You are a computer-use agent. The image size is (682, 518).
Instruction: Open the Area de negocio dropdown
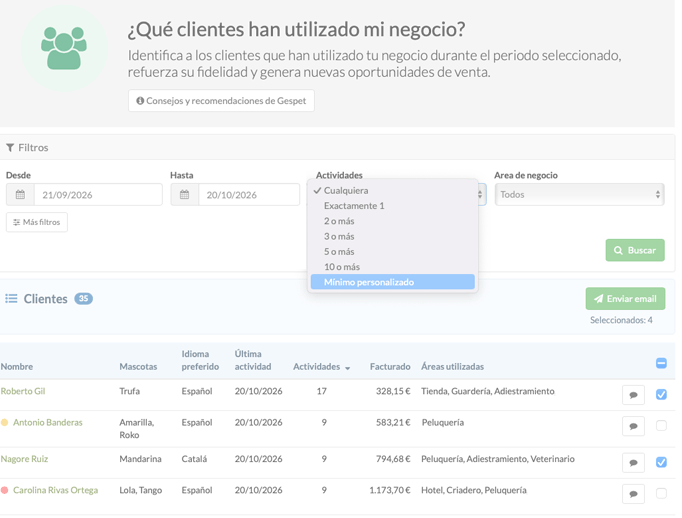[579, 194]
